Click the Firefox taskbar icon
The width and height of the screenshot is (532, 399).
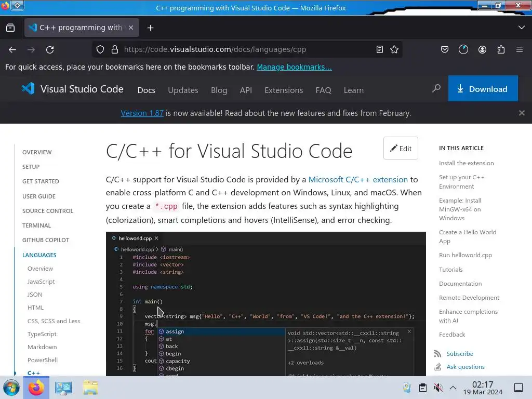tap(36, 388)
